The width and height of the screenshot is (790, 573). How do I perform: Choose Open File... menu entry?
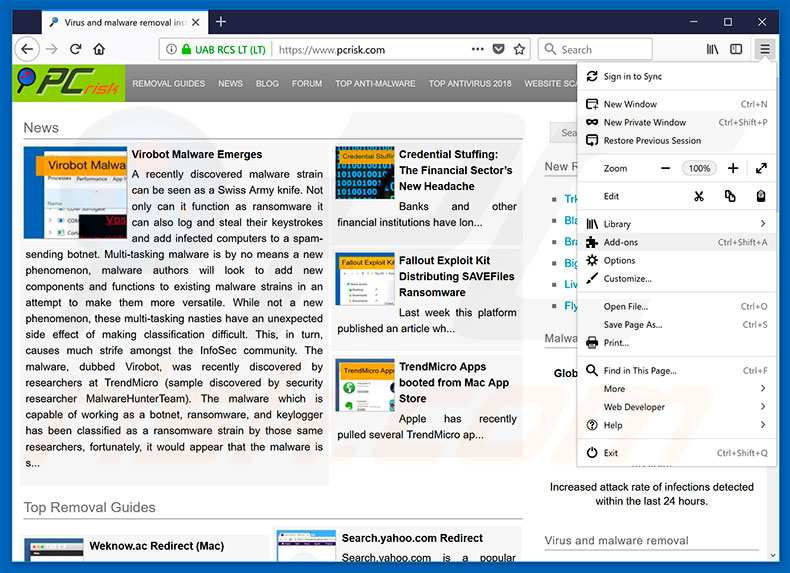676,306
